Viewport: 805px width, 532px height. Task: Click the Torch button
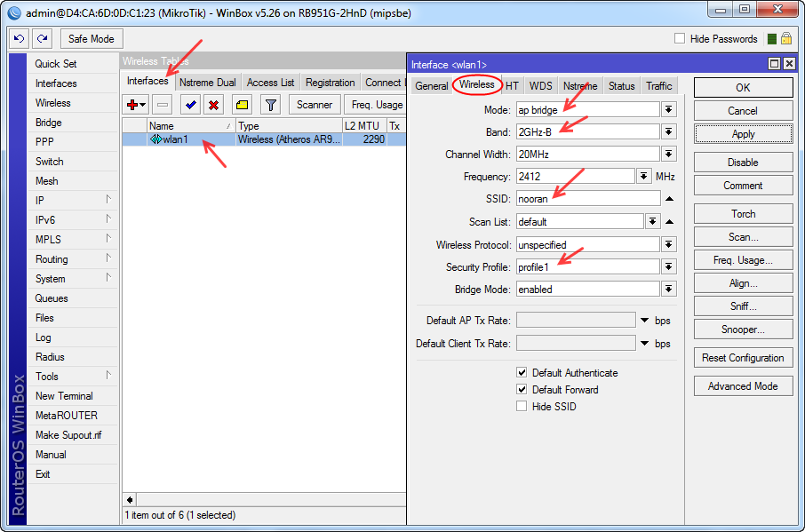click(x=743, y=213)
